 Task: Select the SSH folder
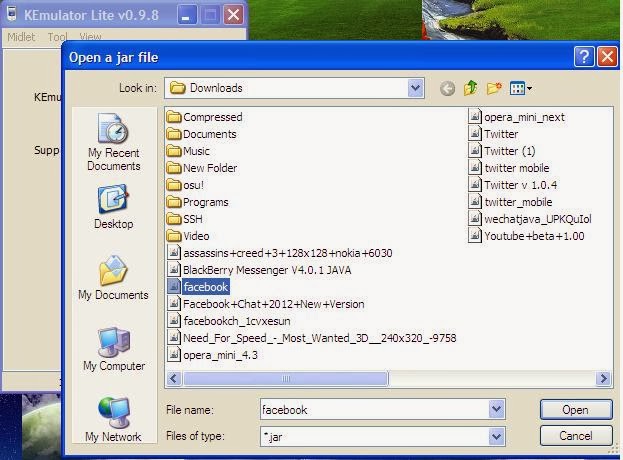tap(185, 219)
